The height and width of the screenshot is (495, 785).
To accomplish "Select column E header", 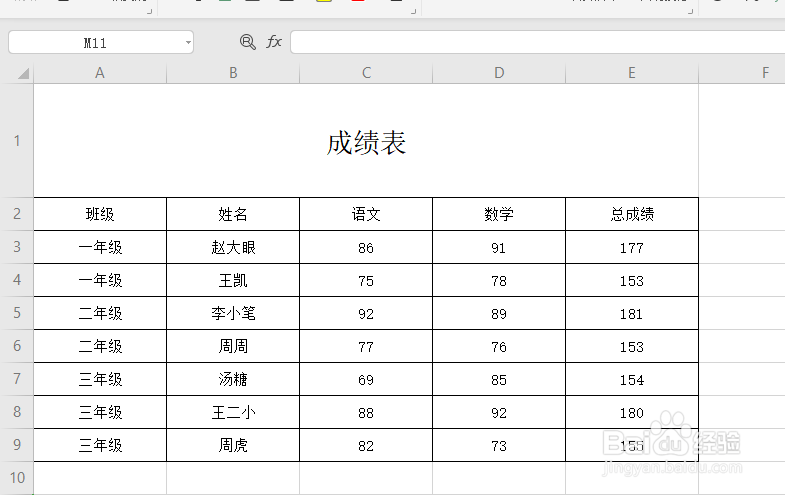I will click(x=632, y=73).
